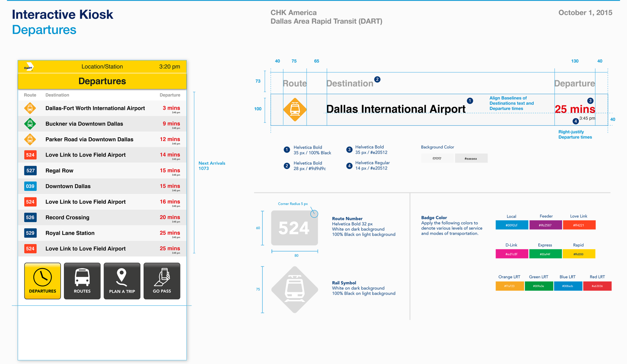Click the Destination column header in the kiosk list
Image resolution: width=627 pixels, height=364 pixels.
tap(57, 95)
